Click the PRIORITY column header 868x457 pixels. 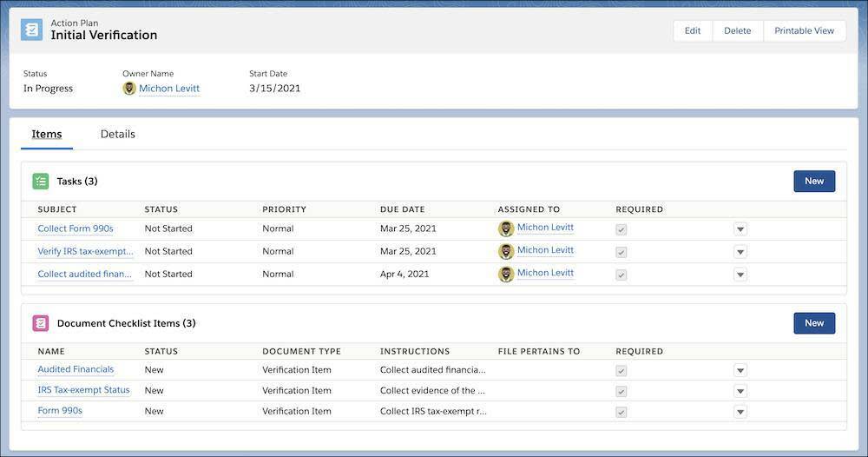tap(284, 209)
